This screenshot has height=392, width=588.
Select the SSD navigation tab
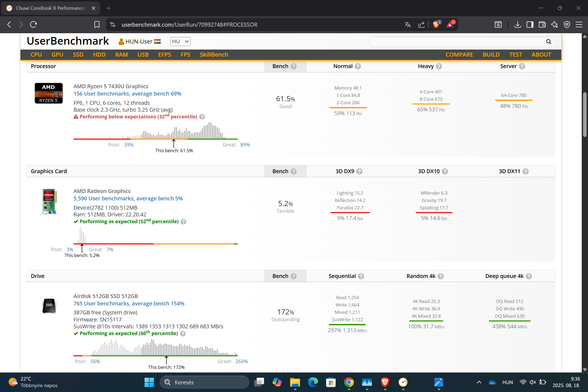click(78, 54)
